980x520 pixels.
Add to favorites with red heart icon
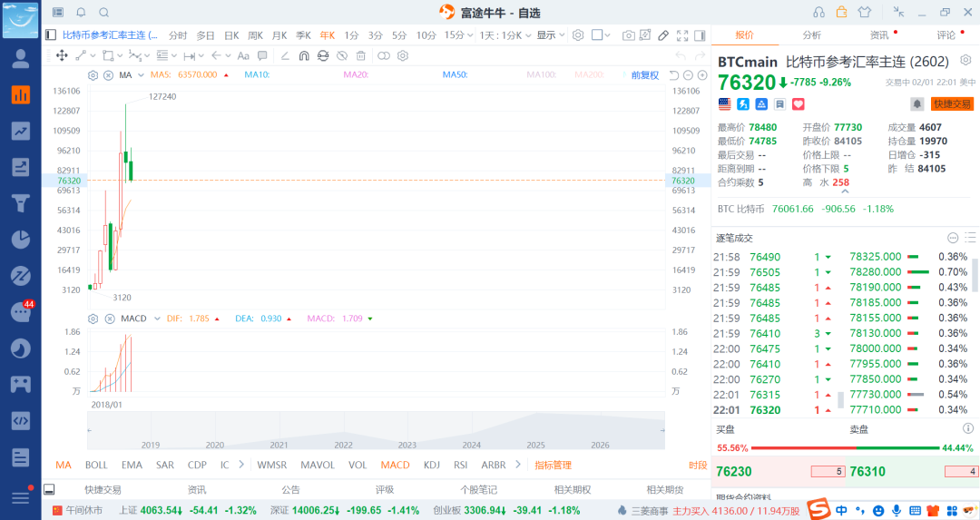point(799,104)
